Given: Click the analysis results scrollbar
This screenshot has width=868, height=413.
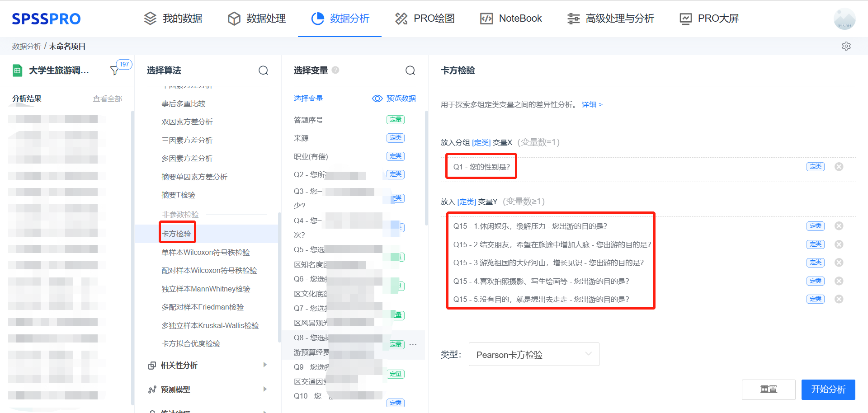Looking at the screenshot, I should tap(132, 258).
